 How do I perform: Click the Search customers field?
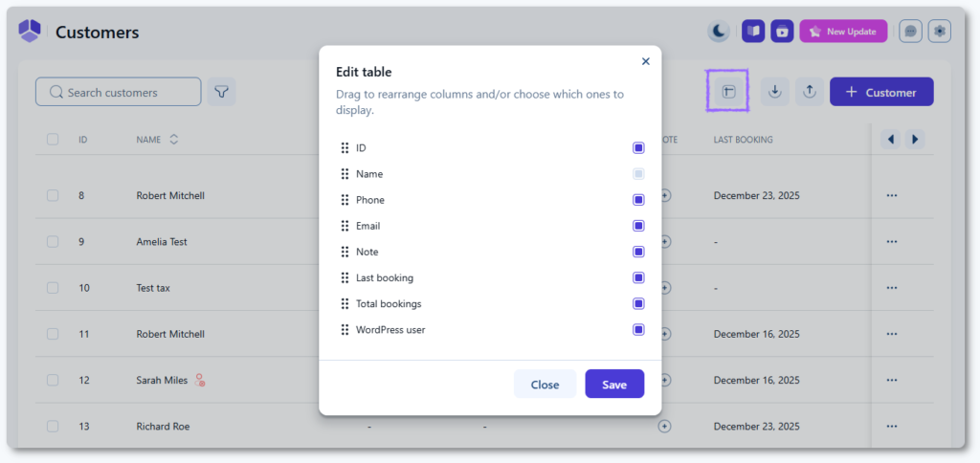[119, 92]
